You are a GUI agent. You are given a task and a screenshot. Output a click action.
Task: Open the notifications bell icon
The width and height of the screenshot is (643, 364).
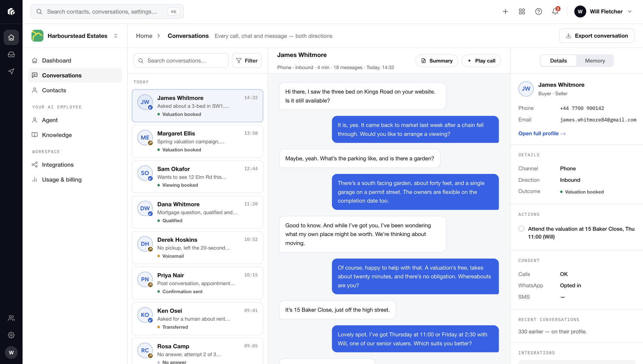pos(555,12)
